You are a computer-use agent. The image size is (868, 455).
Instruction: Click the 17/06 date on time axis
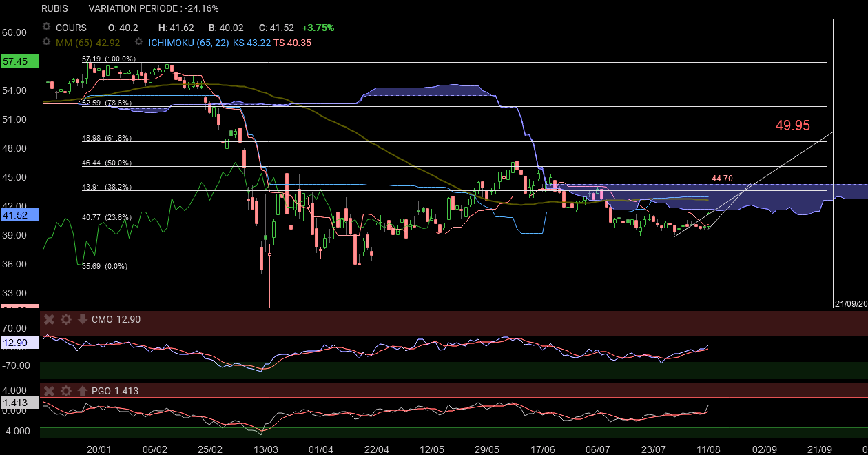pos(543,449)
